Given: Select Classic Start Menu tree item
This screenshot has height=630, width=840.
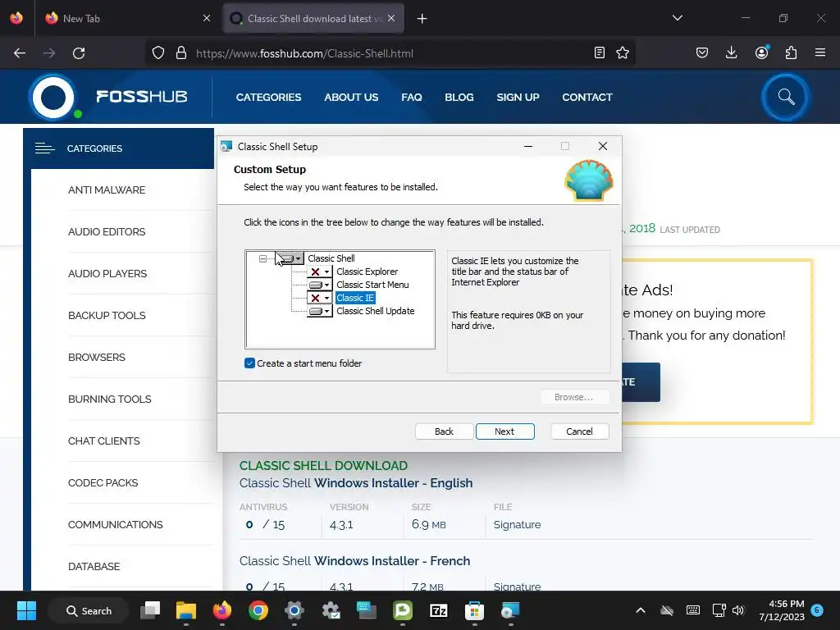Looking at the screenshot, I should [x=372, y=285].
